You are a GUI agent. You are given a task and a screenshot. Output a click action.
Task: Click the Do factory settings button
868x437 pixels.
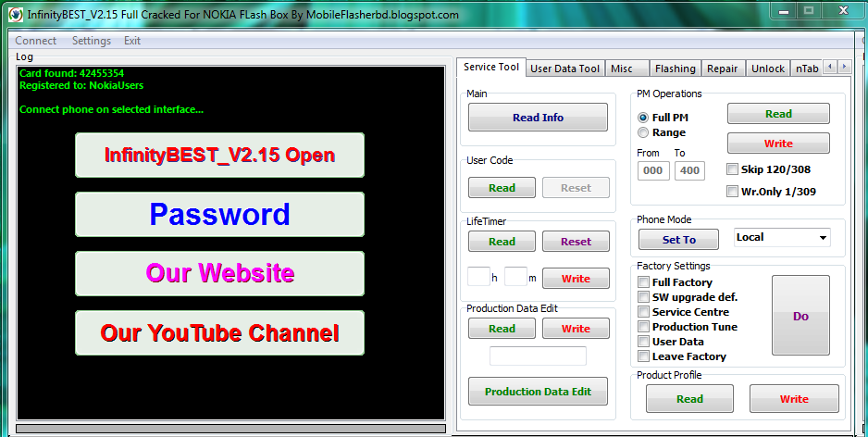[x=800, y=316]
